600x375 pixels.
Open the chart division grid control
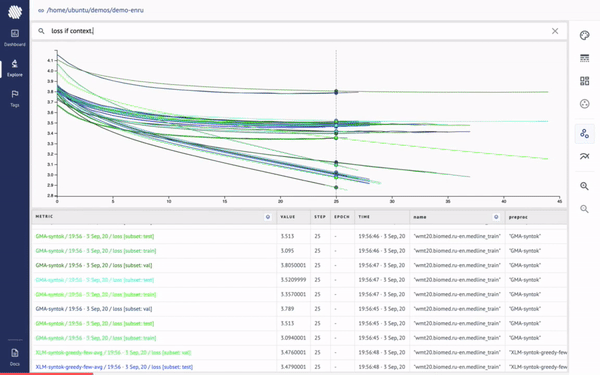coord(584,81)
